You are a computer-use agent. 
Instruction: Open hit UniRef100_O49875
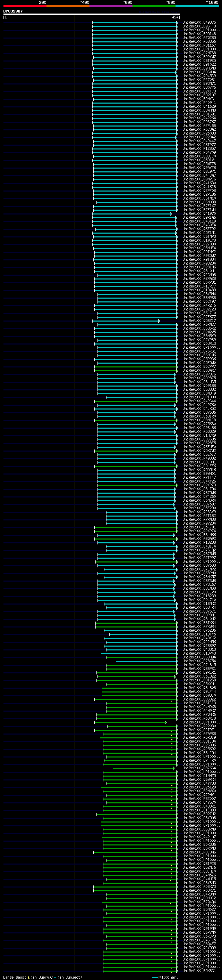pyautogui.click(x=199, y=23)
